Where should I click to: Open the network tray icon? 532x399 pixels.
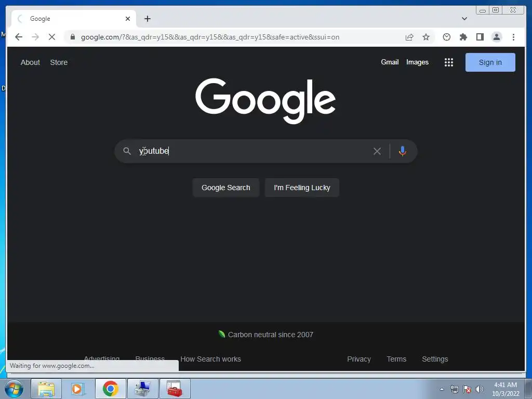(454, 389)
